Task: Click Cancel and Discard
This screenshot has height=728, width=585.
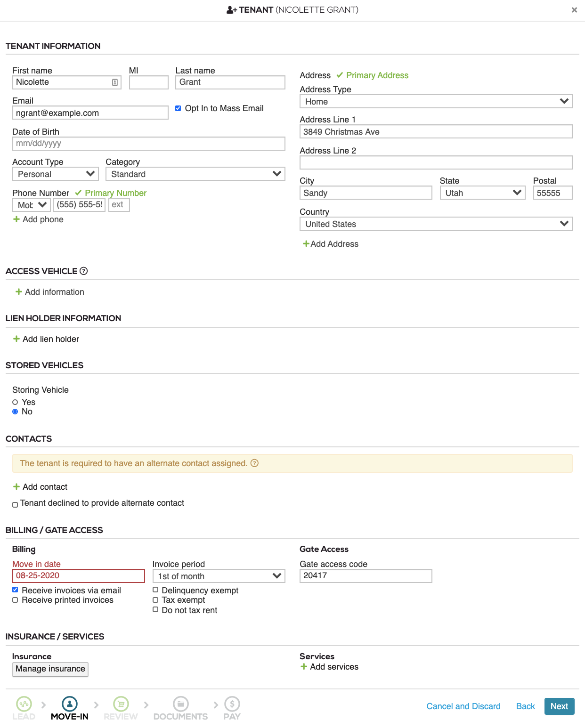Action: pyautogui.click(x=463, y=706)
